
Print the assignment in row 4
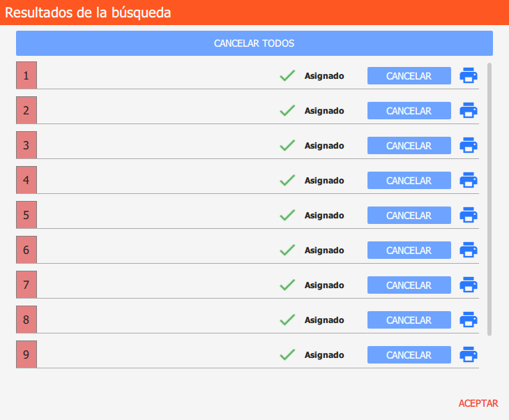pyautogui.click(x=468, y=180)
